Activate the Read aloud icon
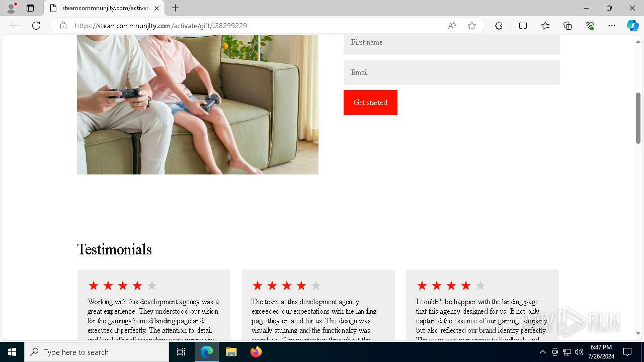Screen dimensions: 644x362 coord(452,26)
